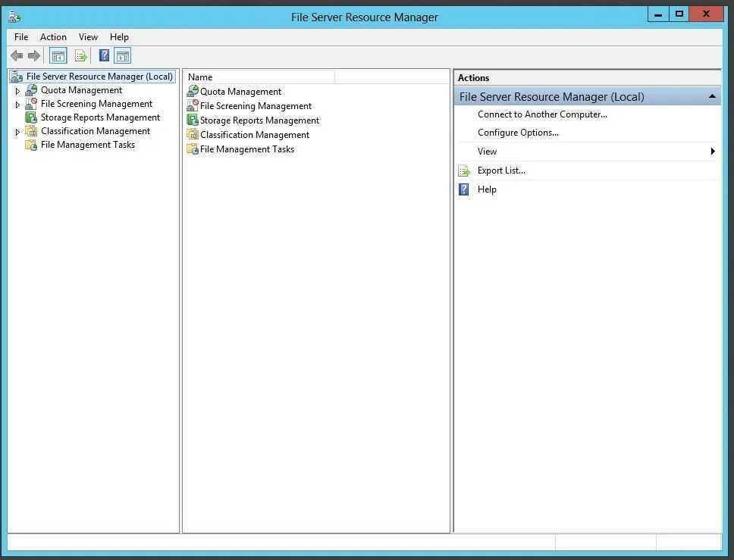Select Storage Reports Management label in tree

click(100, 117)
